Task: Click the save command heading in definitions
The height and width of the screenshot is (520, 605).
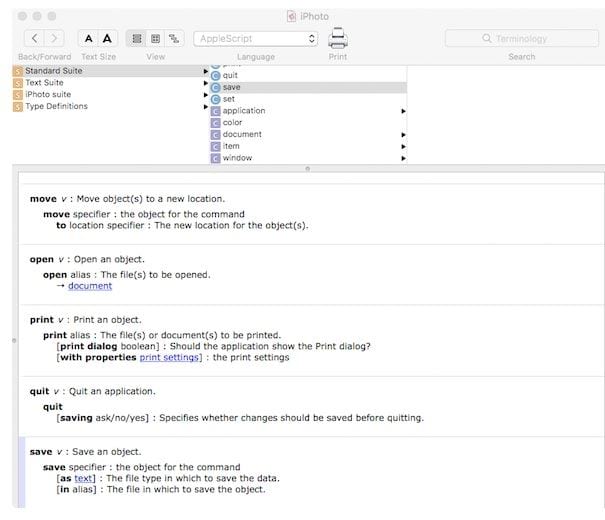Action: [x=41, y=452]
